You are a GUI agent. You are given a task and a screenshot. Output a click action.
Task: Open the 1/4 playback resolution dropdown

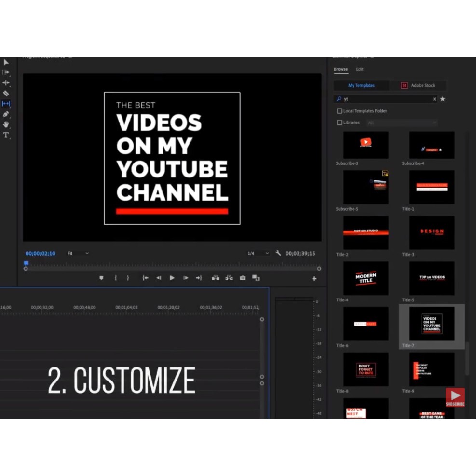click(x=258, y=253)
